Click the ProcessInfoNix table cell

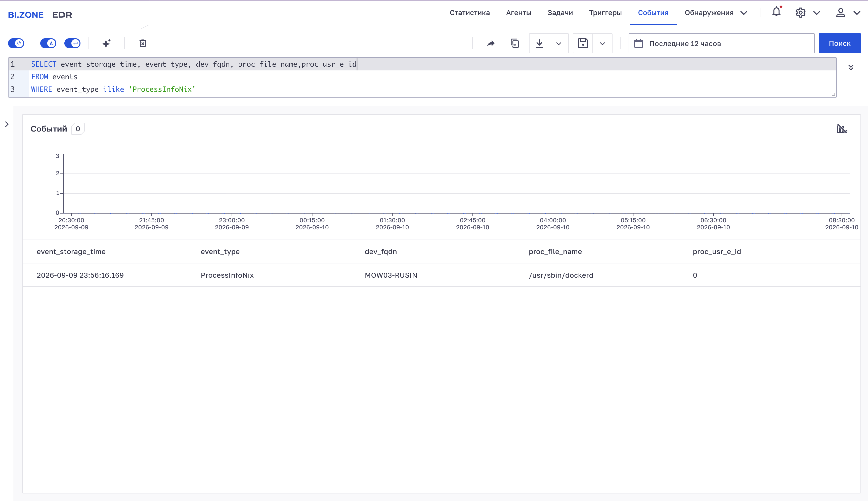[x=227, y=275]
